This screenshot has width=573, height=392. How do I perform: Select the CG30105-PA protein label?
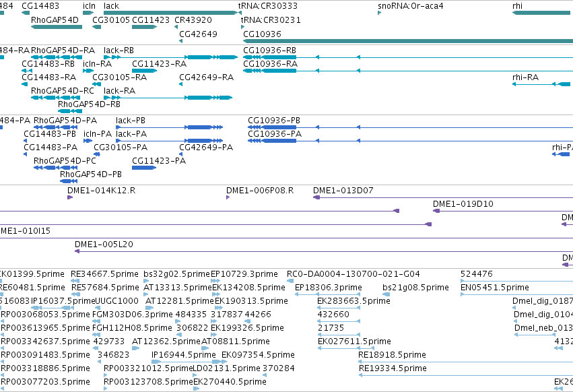point(121,148)
